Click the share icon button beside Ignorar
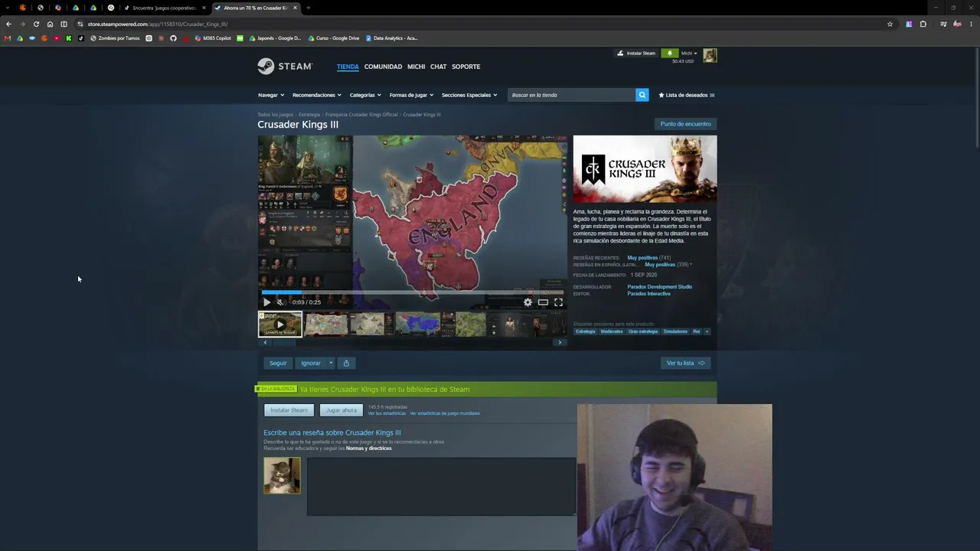This screenshot has width=980, height=551. pyautogui.click(x=346, y=363)
